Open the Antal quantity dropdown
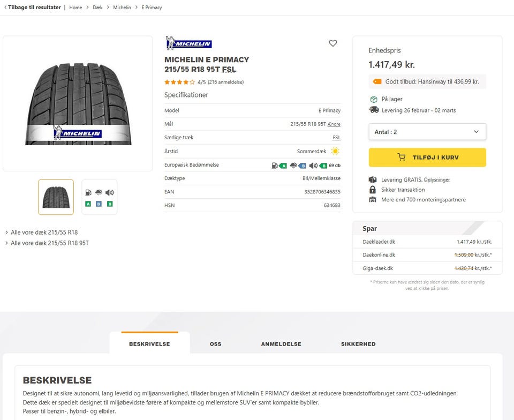Screen dimensions: 514x420 pyautogui.click(x=427, y=132)
